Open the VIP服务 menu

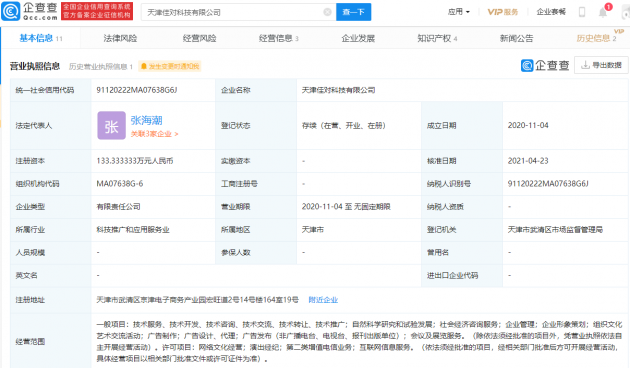[x=503, y=12]
